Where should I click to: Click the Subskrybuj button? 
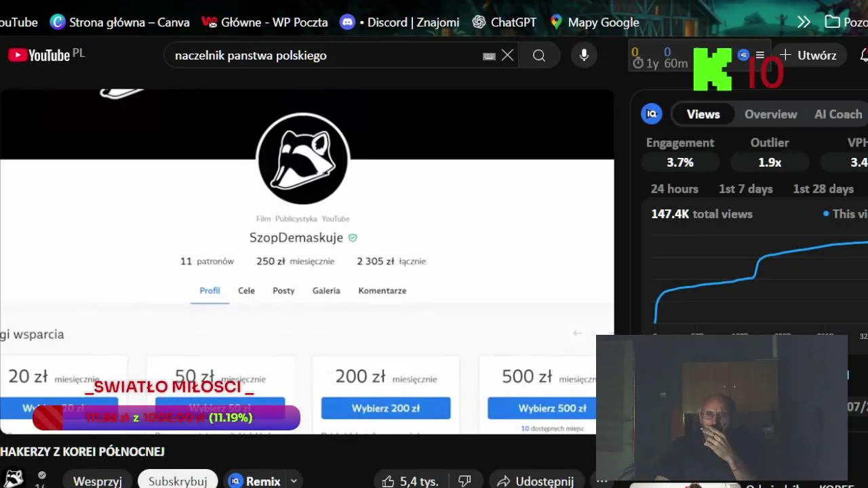[178, 481]
